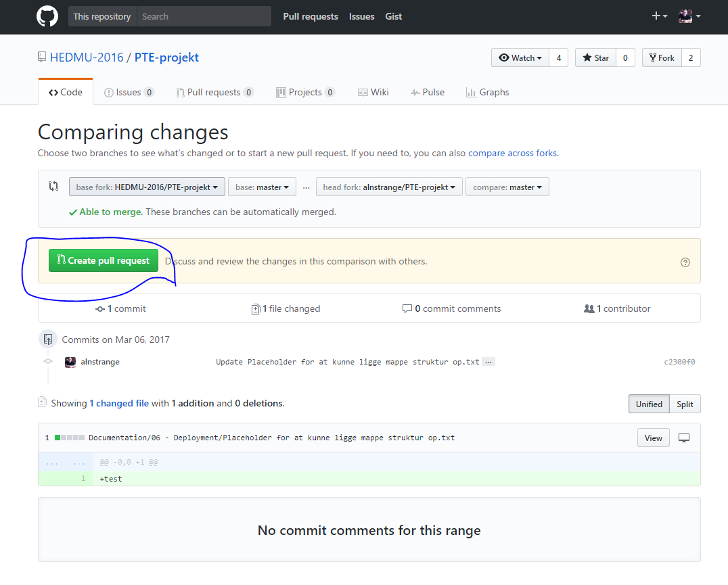
Task: Click Create pull request button
Action: coord(104,261)
